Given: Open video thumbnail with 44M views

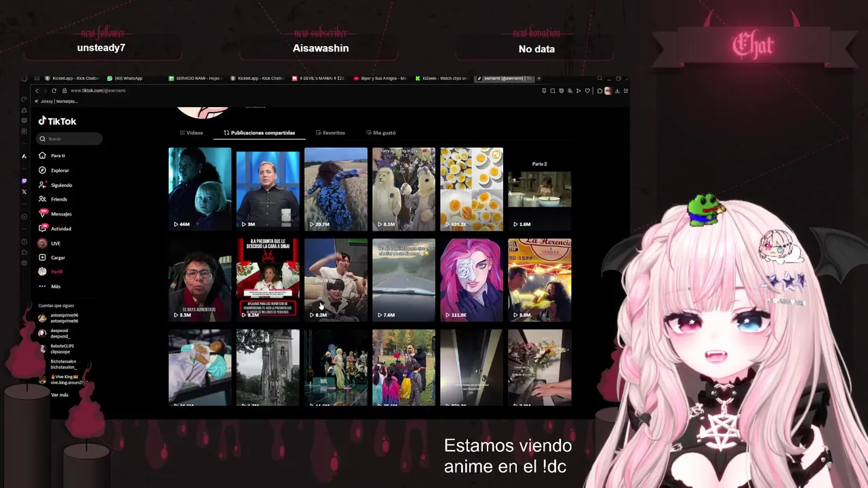Looking at the screenshot, I should pyautogui.click(x=199, y=189).
